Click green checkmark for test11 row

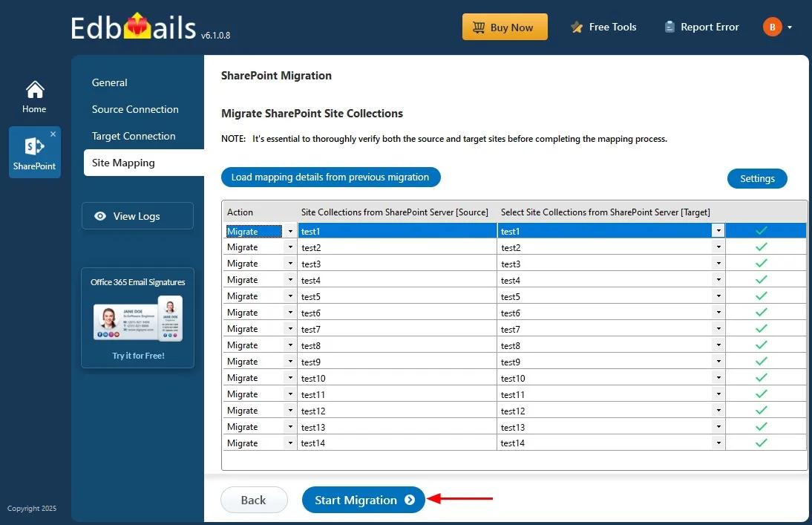761,394
